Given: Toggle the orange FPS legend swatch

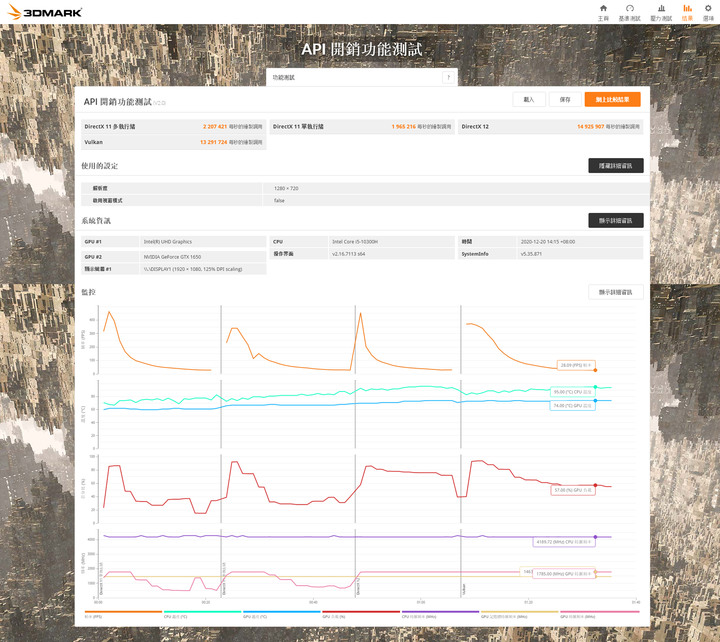Looking at the screenshot, I should 121,613.
